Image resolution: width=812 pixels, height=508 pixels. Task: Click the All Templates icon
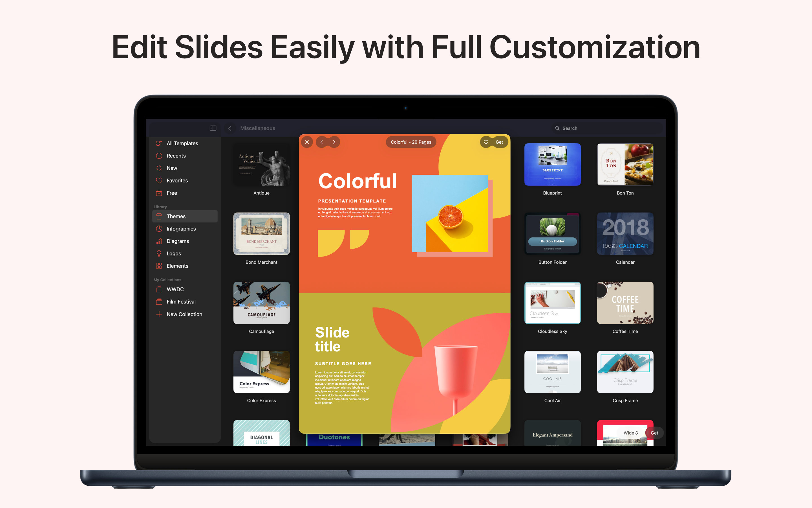pyautogui.click(x=159, y=143)
